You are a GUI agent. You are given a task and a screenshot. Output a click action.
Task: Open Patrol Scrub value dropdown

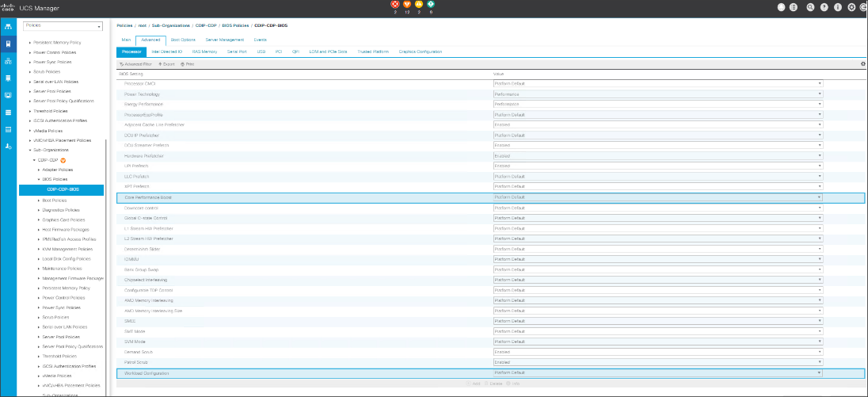click(x=657, y=362)
